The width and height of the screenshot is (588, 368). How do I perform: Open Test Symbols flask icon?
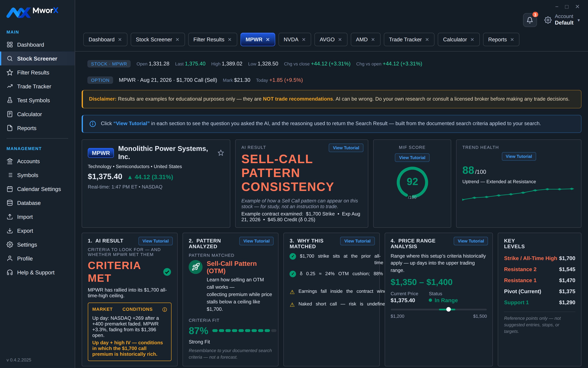coord(10,100)
